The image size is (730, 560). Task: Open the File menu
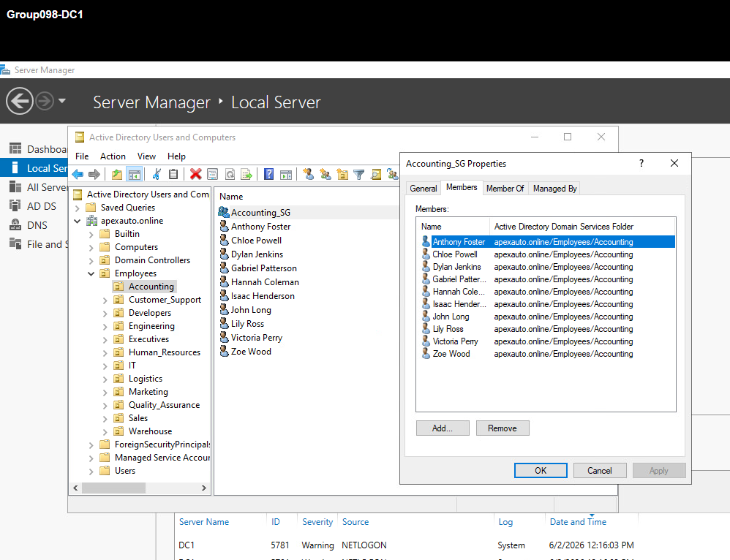pyautogui.click(x=82, y=156)
